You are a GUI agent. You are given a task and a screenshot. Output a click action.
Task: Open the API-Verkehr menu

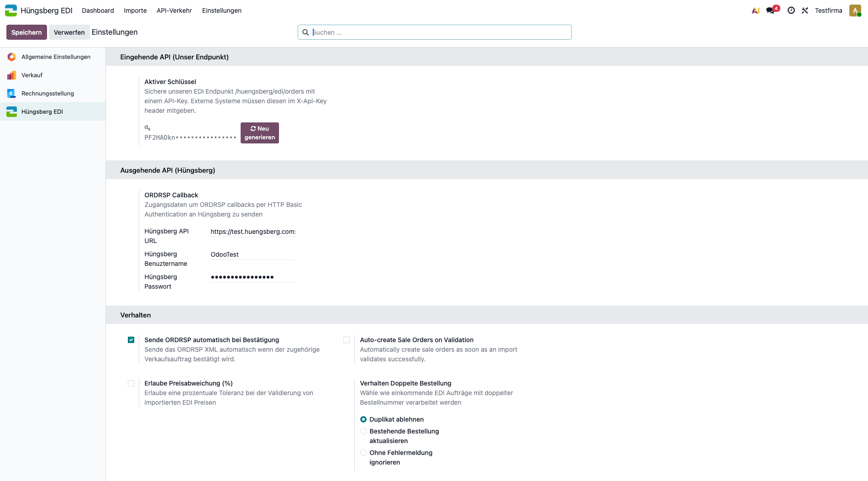(174, 11)
